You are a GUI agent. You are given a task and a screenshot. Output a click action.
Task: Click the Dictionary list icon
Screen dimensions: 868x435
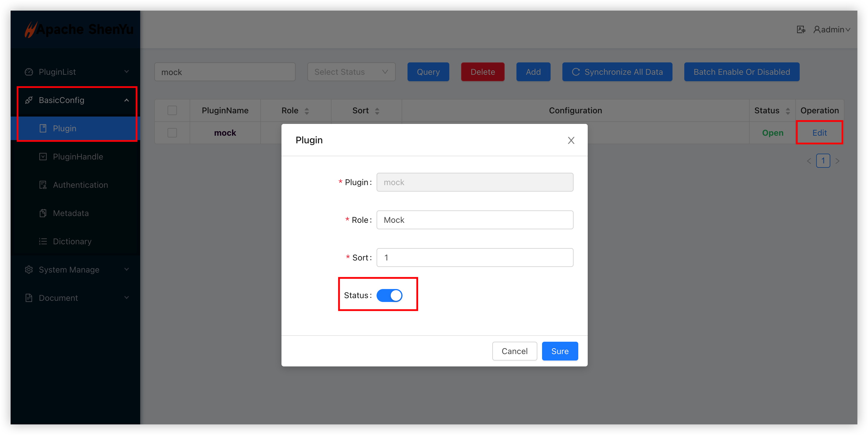[43, 242]
